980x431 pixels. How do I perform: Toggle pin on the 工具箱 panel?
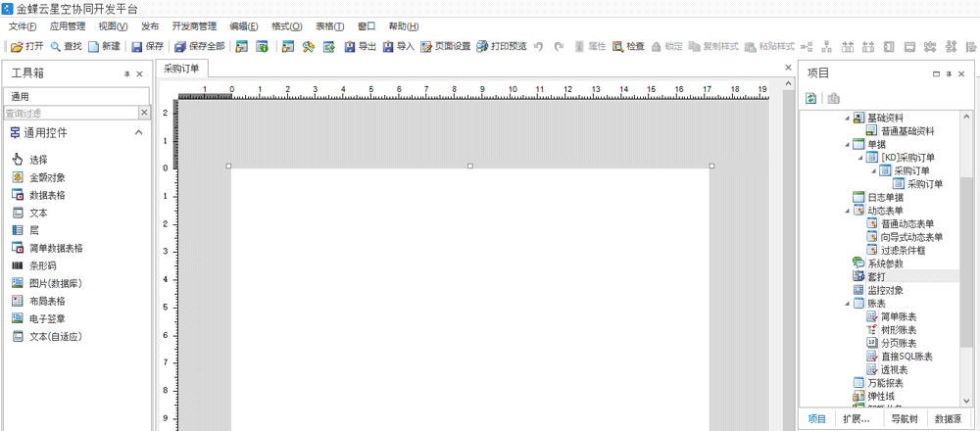coord(126,74)
